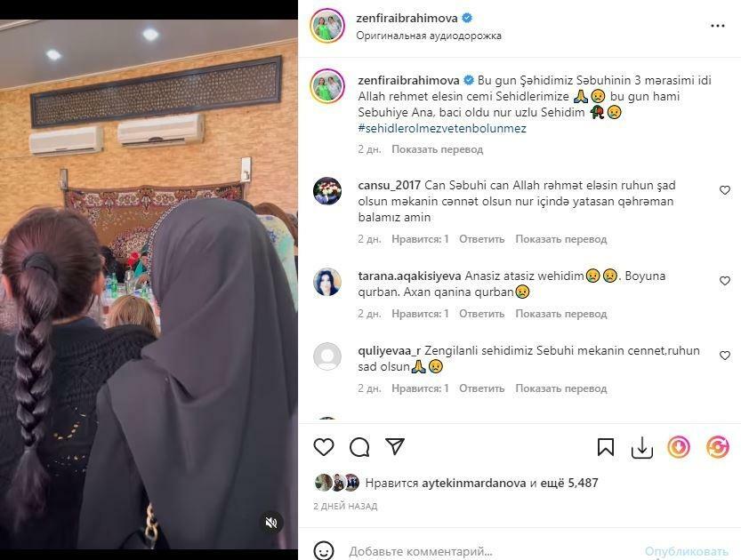Like the post with the heart icon

[x=324, y=447]
